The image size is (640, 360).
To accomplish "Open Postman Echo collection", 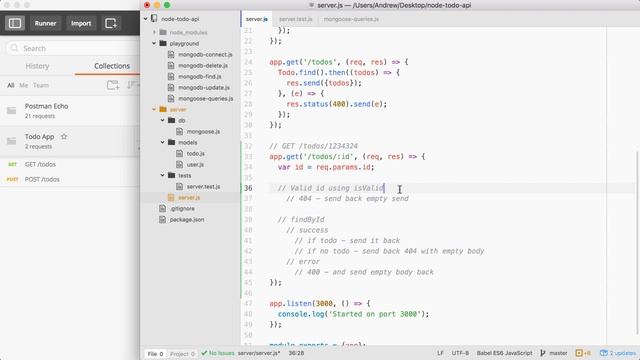I will [x=70, y=111].
